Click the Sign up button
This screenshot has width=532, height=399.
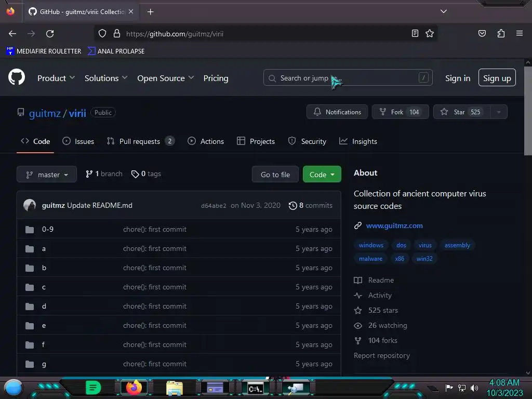pyautogui.click(x=497, y=78)
